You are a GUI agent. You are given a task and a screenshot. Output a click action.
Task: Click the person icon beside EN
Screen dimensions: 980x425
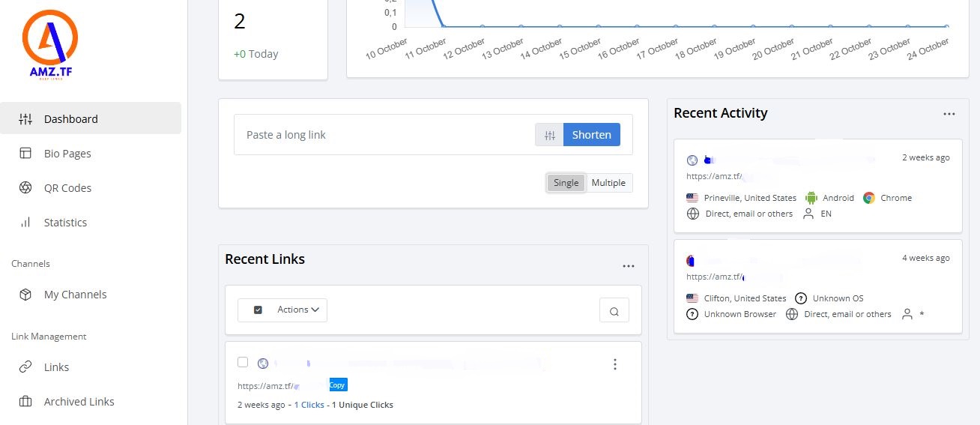point(808,214)
